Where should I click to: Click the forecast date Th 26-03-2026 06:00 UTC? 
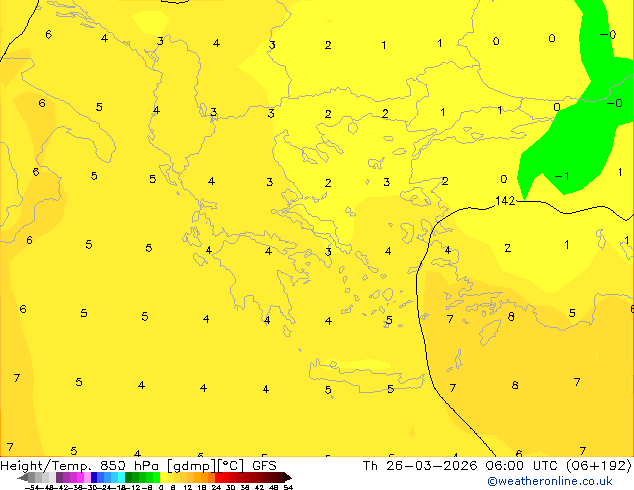pyautogui.click(x=460, y=466)
